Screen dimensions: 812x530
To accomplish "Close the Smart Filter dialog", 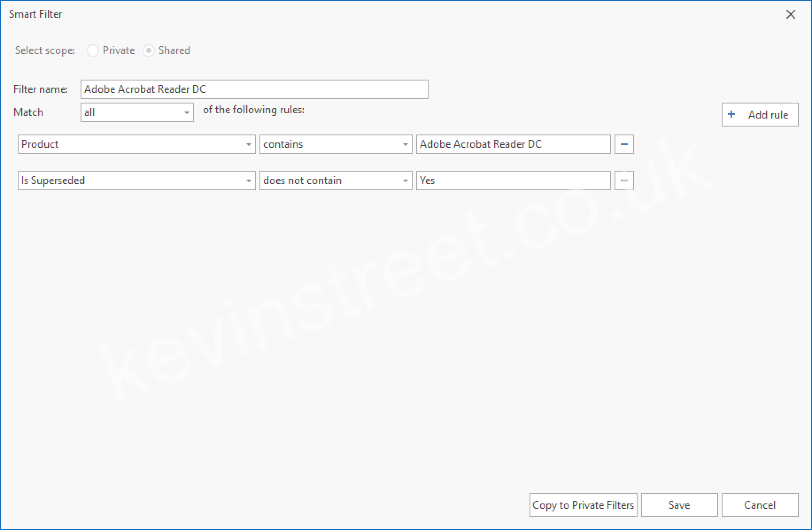I will (791, 14).
